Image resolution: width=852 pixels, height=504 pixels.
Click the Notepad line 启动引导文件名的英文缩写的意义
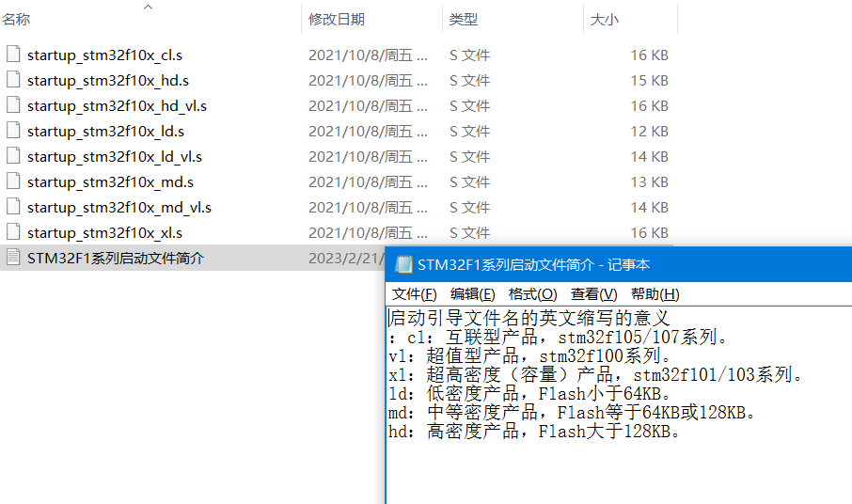[x=529, y=318]
